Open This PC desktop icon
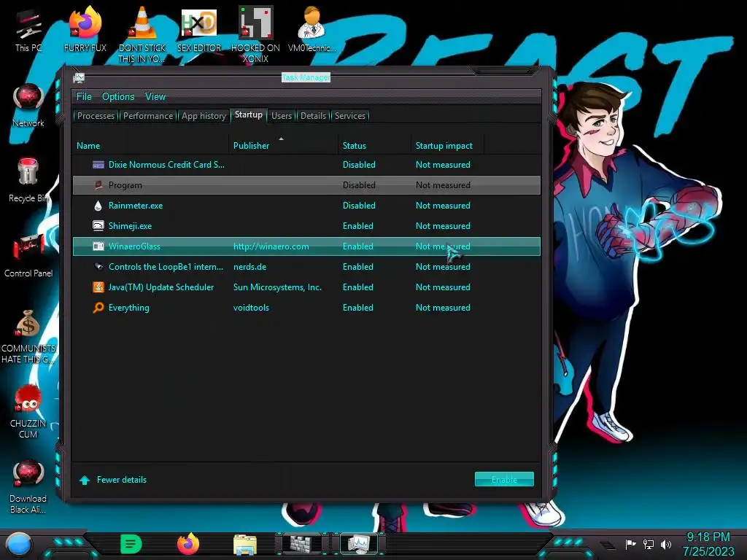 28,29
